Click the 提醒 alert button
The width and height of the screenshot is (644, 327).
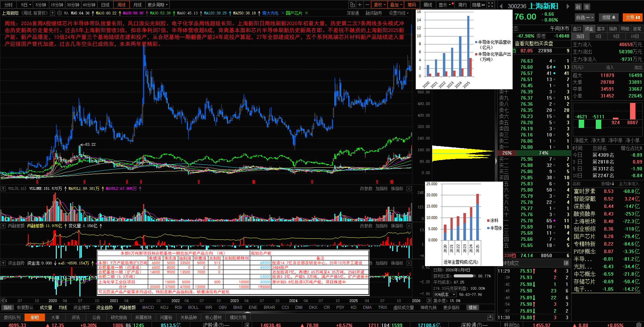point(609,17)
